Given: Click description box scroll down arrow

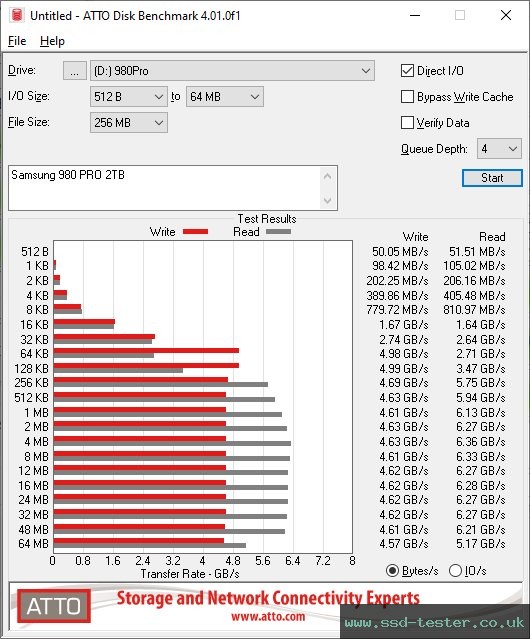Looking at the screenshot, I should pos(328,201).
